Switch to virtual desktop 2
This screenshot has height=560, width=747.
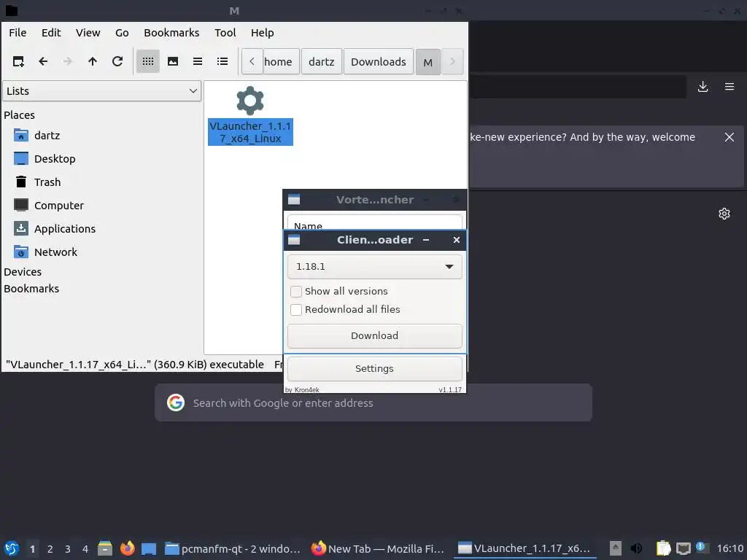pyautogui.click(x=50, y=548)
